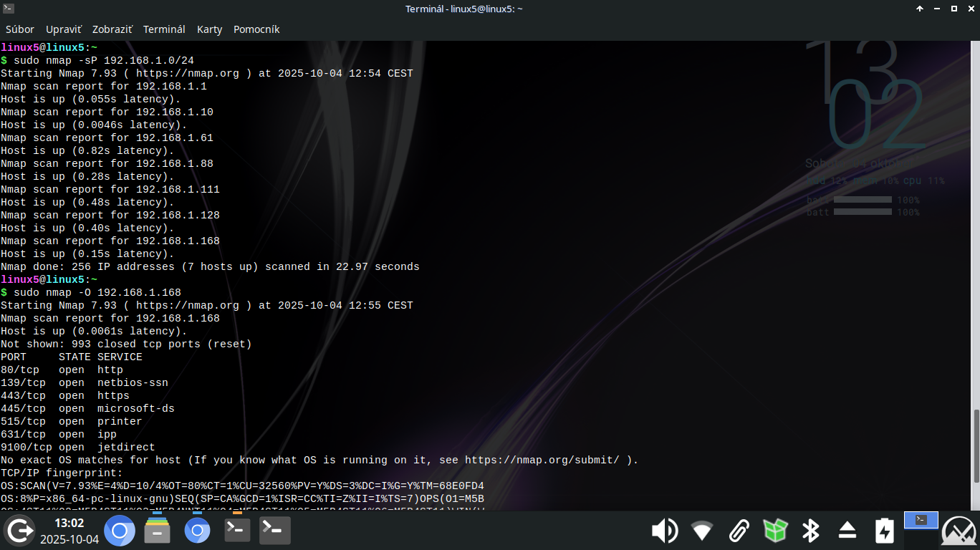Open the Pomocník menu
The height and width of the screenshot is (550, 980).
click(x=258, y=29)
